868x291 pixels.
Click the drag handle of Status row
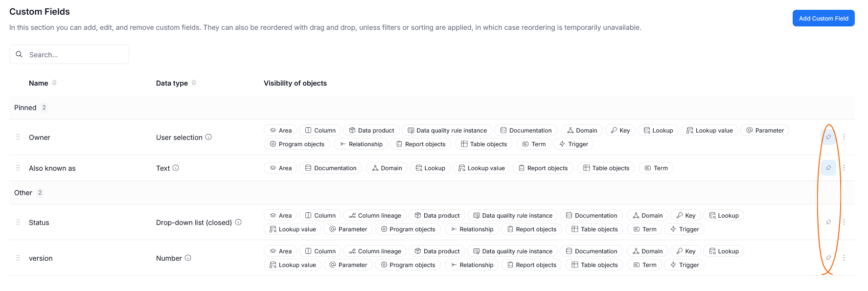click(x=18, y=222)
